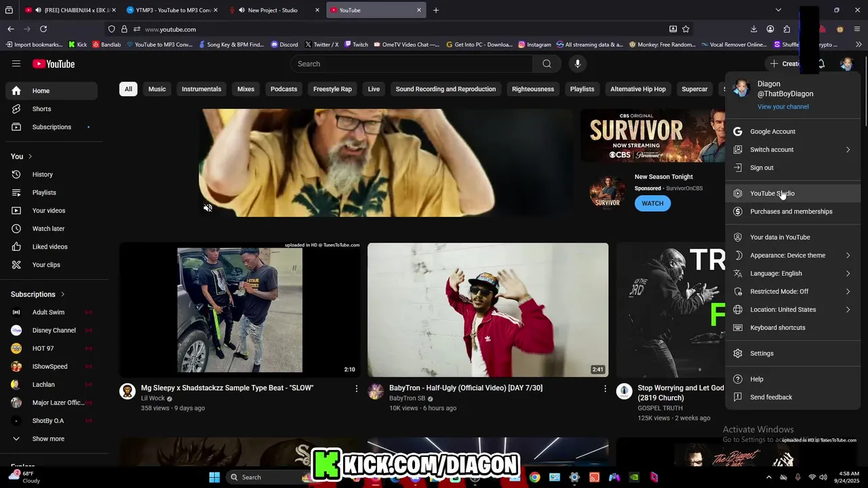Open BabyTron SB channel avatar
This screenshot has width=868, height=488.
(376, 391)
